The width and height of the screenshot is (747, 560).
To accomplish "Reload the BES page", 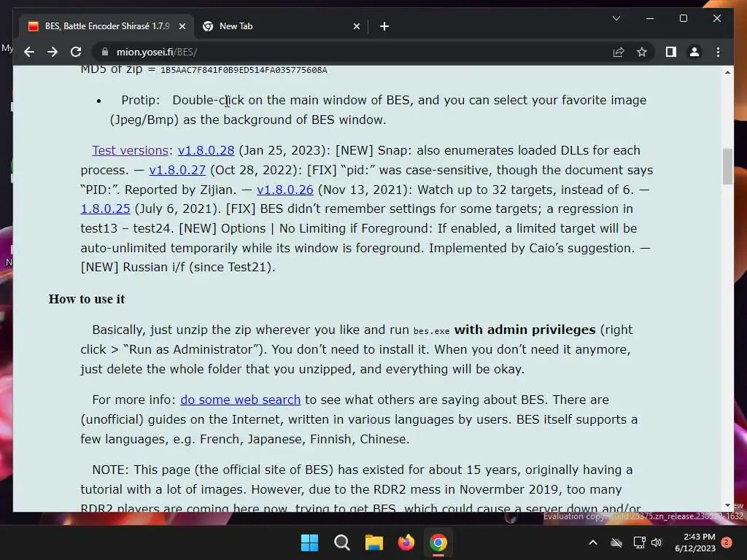I will (x=76, y=52).
